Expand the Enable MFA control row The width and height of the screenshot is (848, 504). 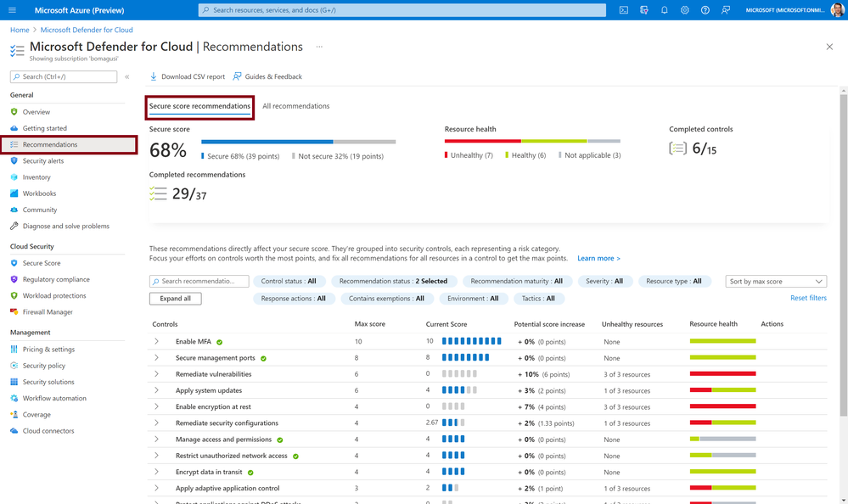(x=156, y=341)
